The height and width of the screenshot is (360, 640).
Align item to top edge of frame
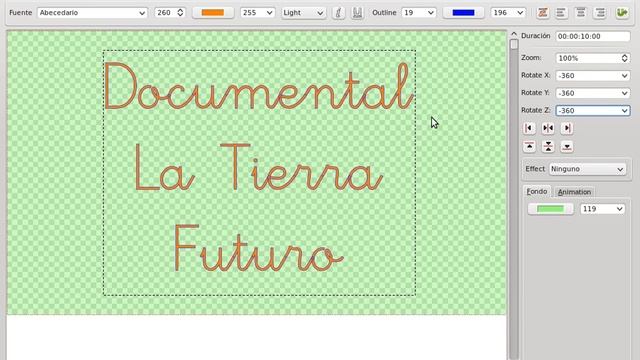pos(529,146)
